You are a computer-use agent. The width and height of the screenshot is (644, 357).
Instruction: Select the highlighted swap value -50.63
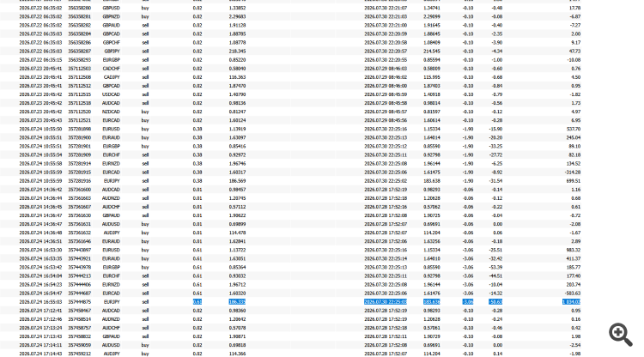495,301
